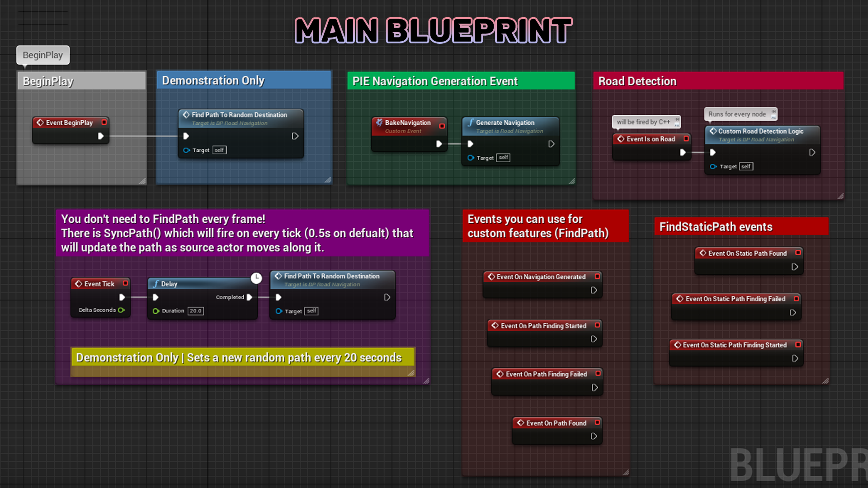Click the Event Tick node output pin
This screenshot has height=488, width=868.
point(122,297)
